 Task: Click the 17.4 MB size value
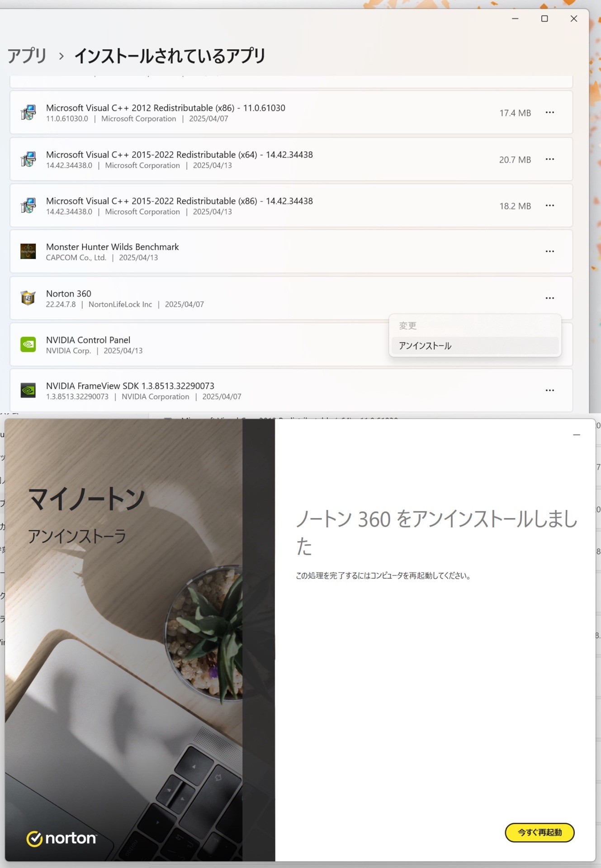[515, 113]
